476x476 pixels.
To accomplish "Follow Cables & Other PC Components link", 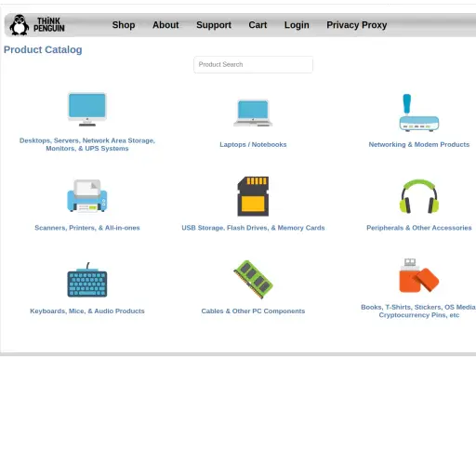I will pos(253,311).
